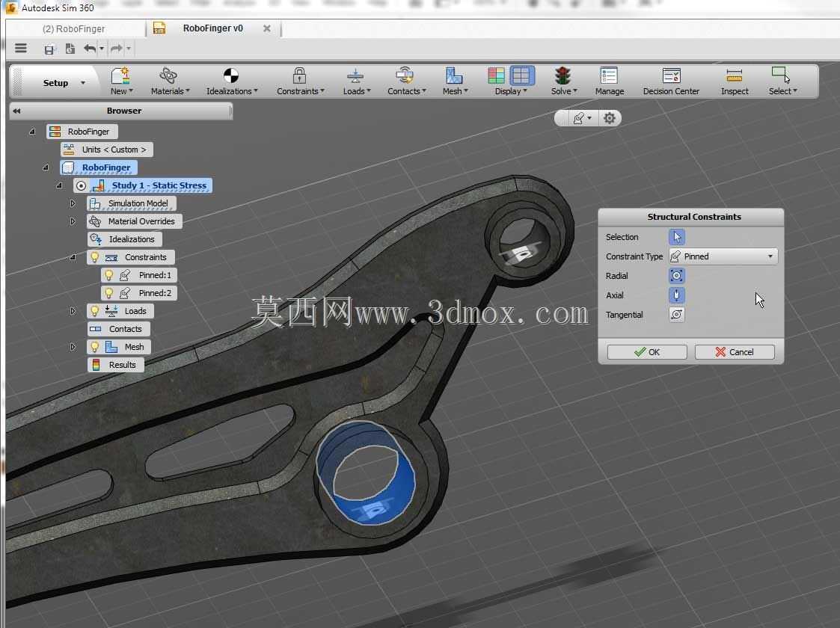Click the Redo arrow icon
This screenshot has width=840, height=628.
click(x=116, y=49)
